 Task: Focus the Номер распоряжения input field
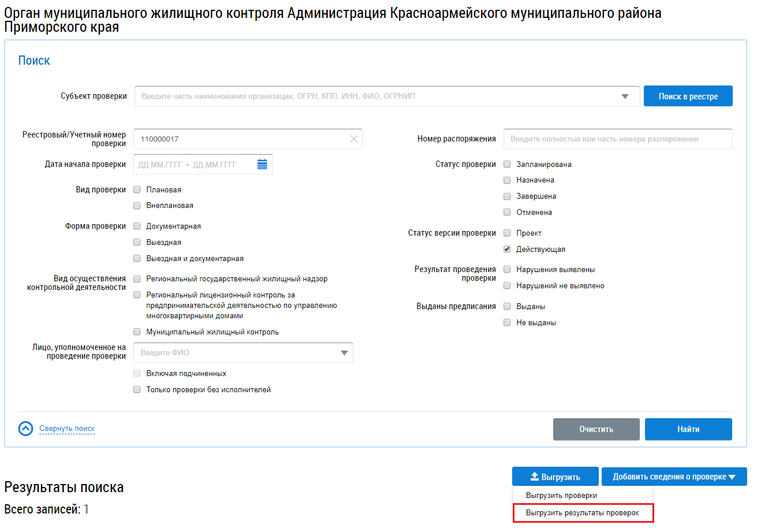pos(617,139)
